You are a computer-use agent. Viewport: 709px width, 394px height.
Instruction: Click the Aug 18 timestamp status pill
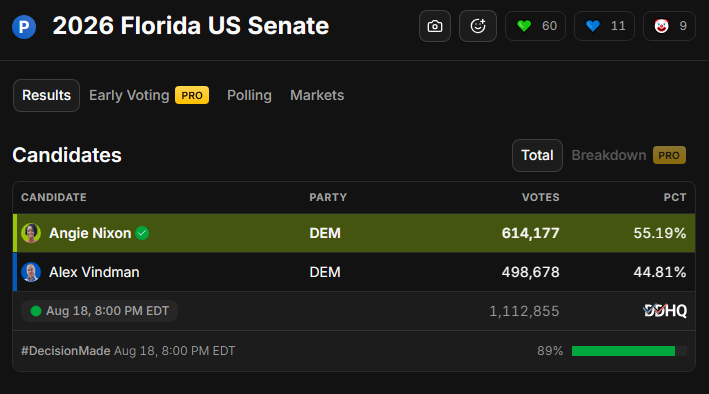(x=99, y=311)
